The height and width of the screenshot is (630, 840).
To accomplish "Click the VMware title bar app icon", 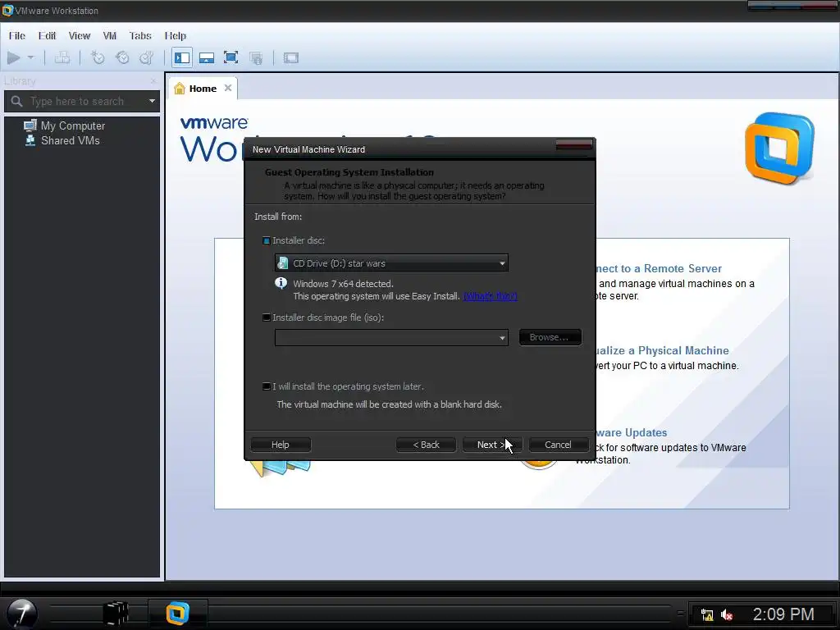I will click(x=7, y=10).
